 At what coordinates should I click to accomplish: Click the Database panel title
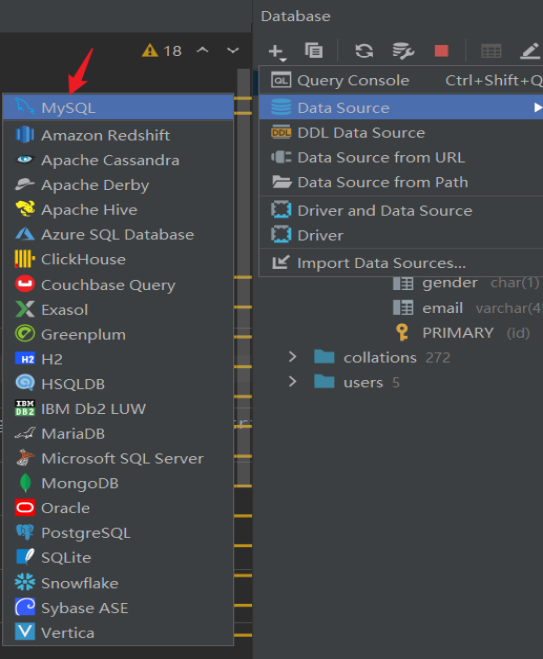coord(295,16)
